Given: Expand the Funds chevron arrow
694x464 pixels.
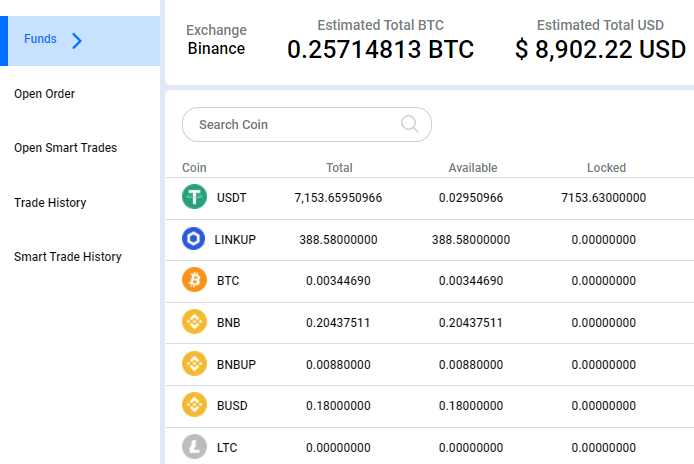Looking at the screenshot, I should coord(77,41).
